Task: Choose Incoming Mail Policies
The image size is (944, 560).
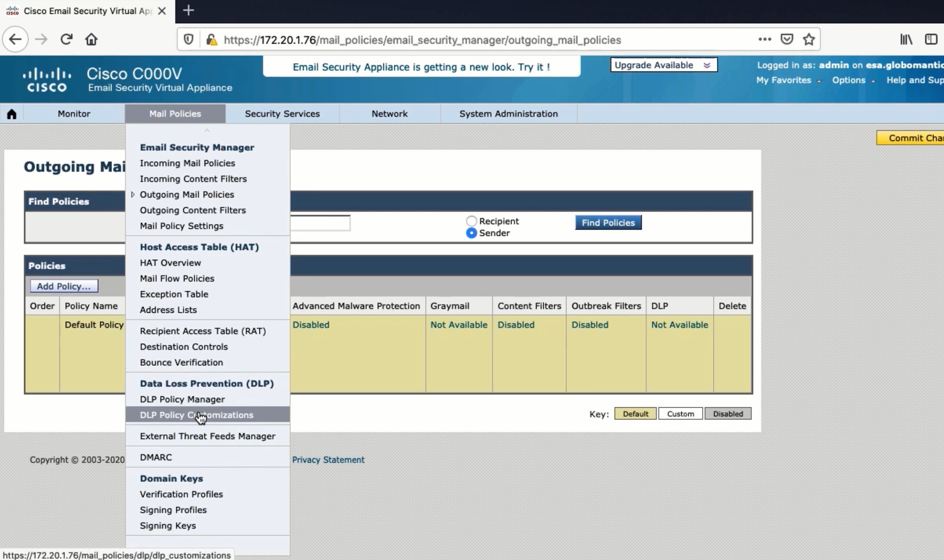Action: click(x=187, y=163)
